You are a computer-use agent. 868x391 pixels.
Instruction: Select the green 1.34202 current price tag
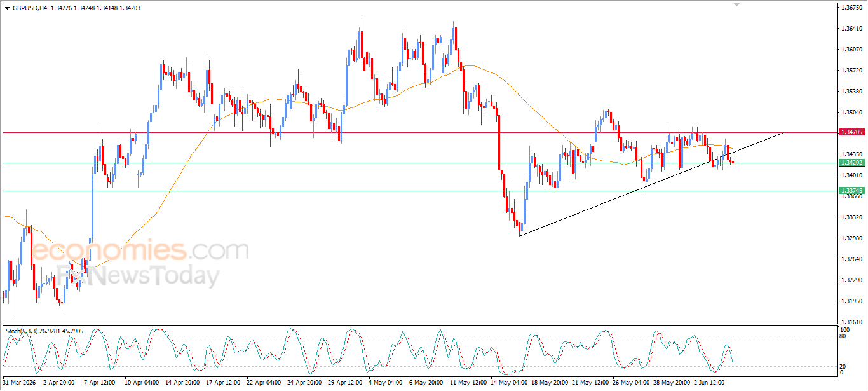tap(851, 163)
